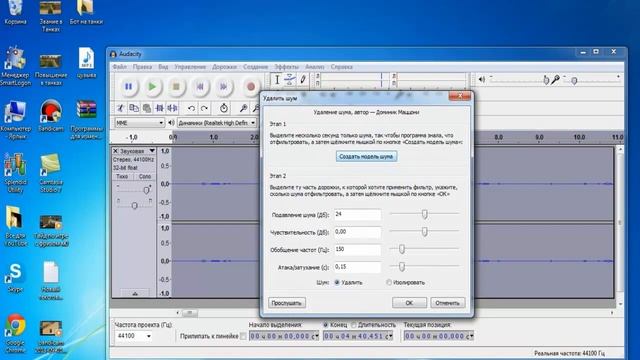Screen dimensions: 640x360
Task: Open the Анализ menu
Action: (x=315, y=67)
